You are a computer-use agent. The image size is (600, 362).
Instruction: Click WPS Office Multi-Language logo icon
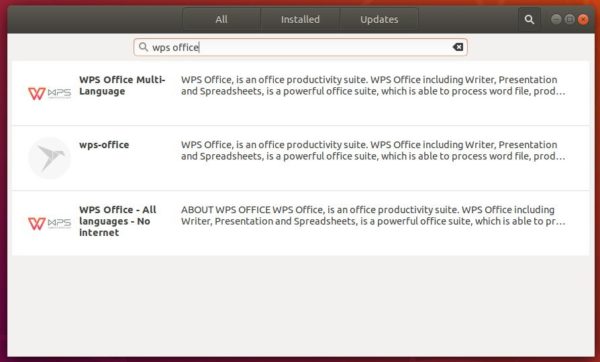point(49,93)
